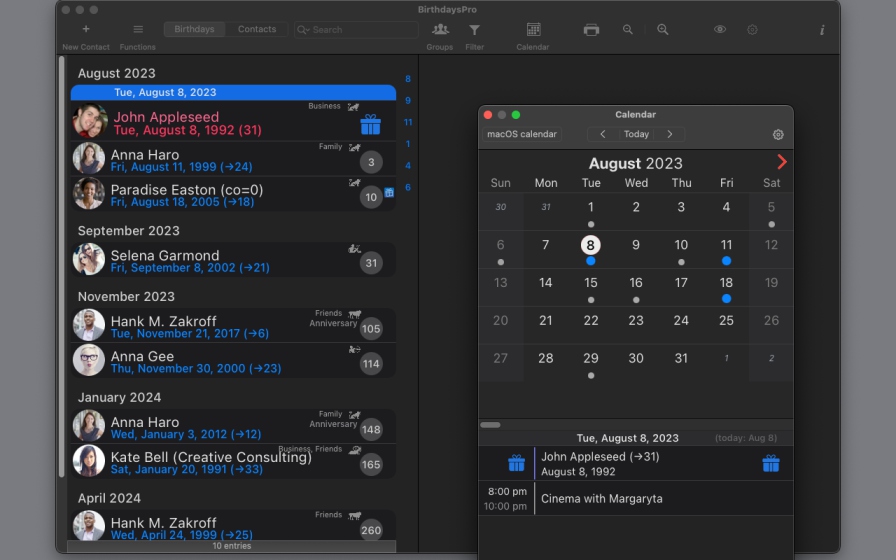Viewport: 896px width, 560px height.
Task: Click the 31 days badge for Selena Garmond
Action: tap(371, 263)
